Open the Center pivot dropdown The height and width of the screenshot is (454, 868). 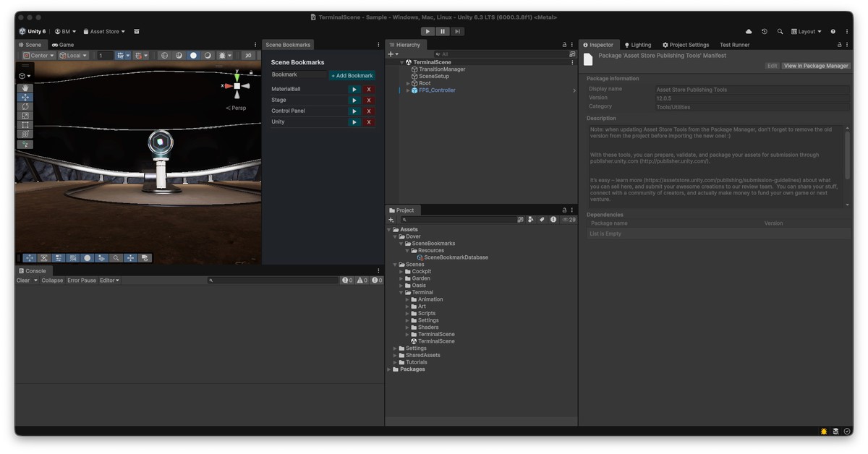39,56
